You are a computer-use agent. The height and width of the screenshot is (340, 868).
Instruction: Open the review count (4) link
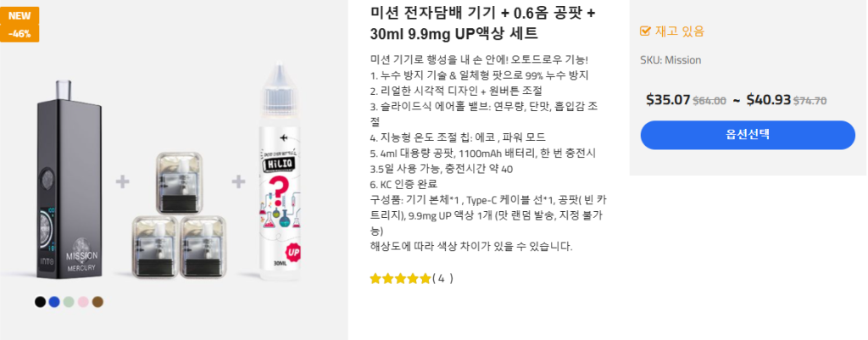[442, 279]
